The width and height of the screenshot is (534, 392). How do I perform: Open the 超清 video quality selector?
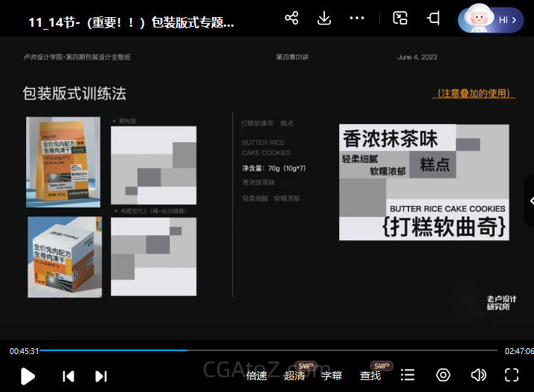(x=295, y=376)
